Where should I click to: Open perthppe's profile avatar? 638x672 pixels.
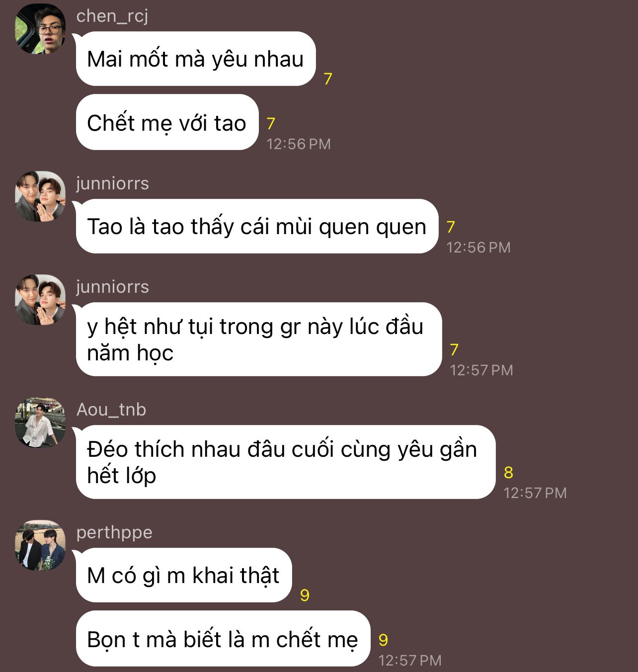40,545
